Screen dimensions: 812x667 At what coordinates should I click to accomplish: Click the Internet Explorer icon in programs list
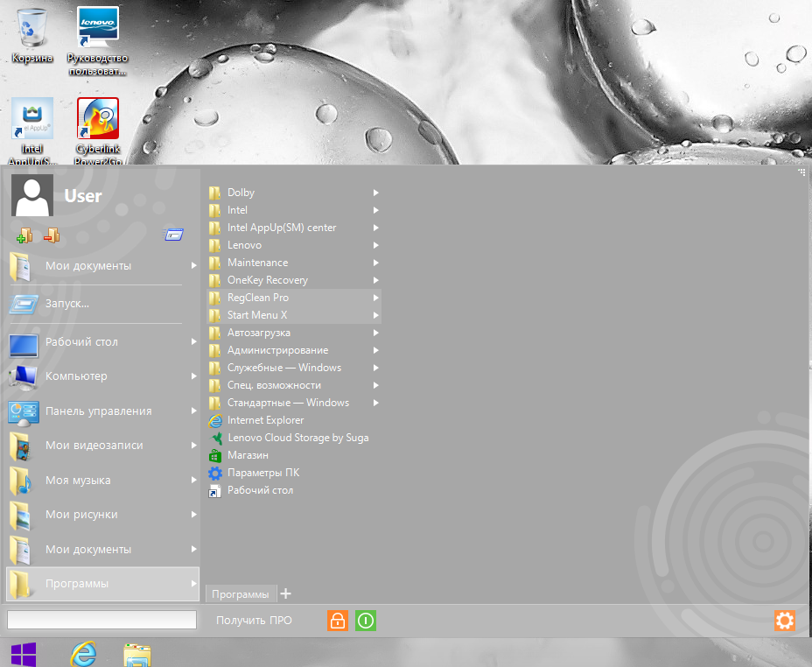click(x=215, y=420)
